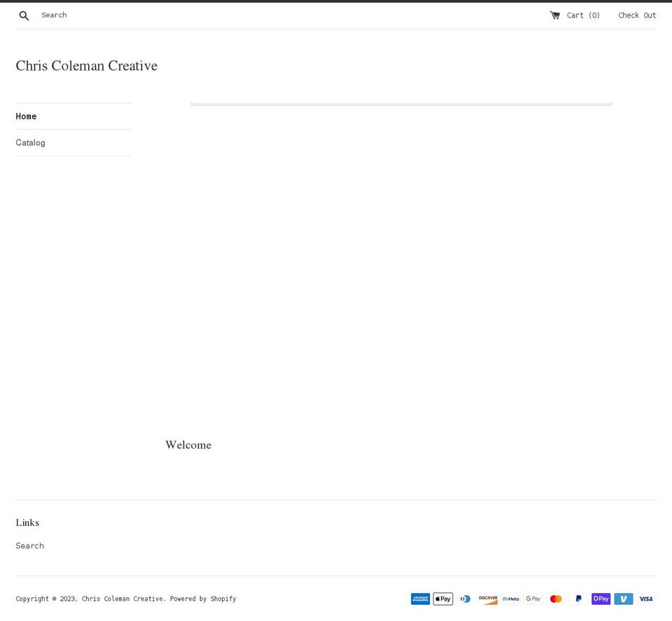Go to Check Out
The image size is (672, 621).
(x=637, y=15)
